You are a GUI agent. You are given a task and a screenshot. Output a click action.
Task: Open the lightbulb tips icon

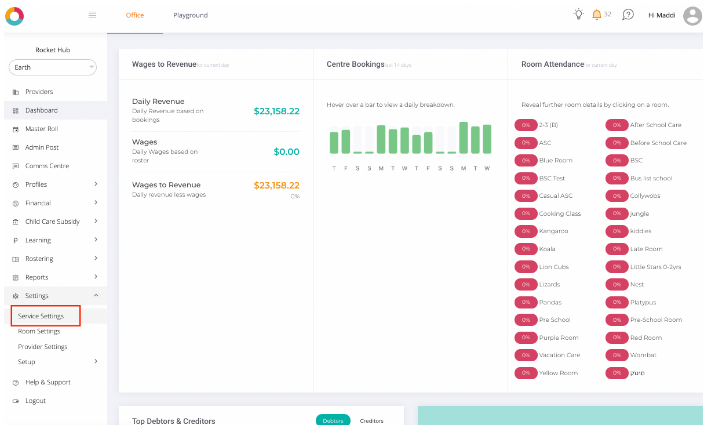point(578,15)
